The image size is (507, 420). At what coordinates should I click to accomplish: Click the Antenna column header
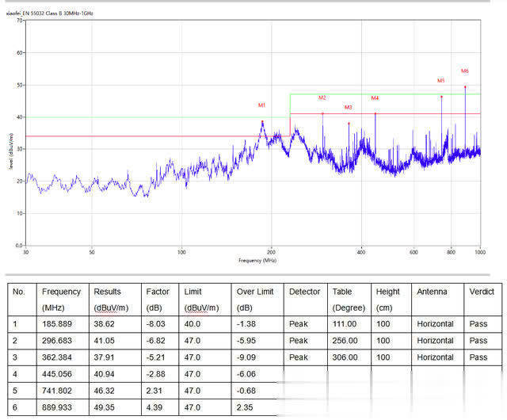pos(432,292)
